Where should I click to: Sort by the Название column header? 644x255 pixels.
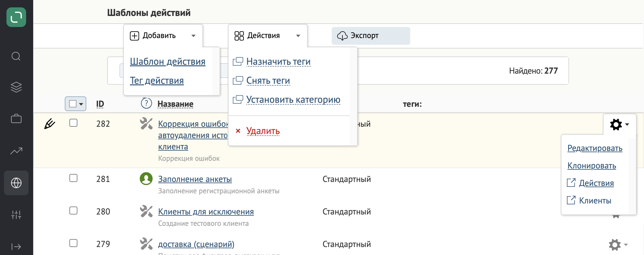(175, 104)
